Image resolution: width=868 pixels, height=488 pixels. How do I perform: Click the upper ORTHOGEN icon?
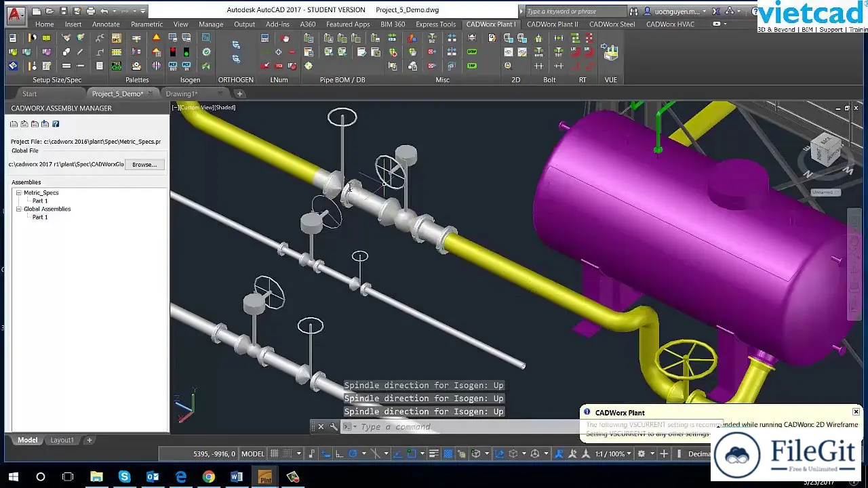pyautogui.click(x=236, y=45)
